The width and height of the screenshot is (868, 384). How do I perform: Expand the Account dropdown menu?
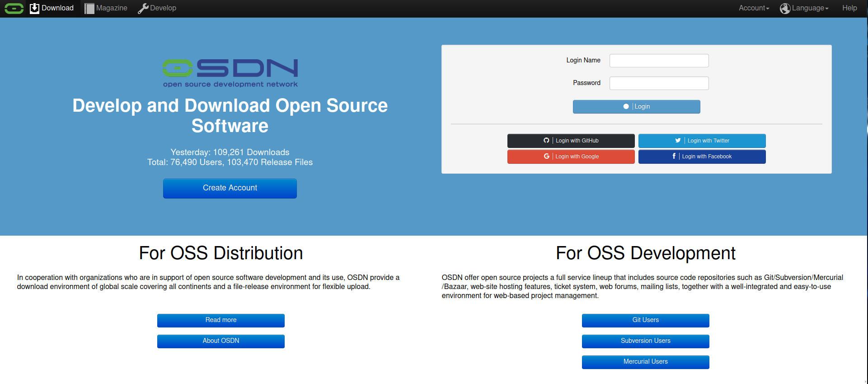(x=754, y=8)
